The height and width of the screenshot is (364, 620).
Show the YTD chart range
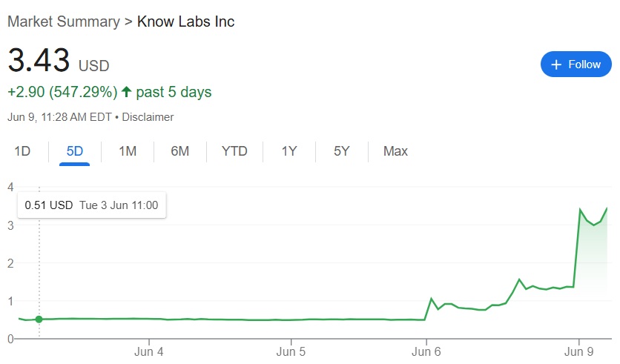[234, 151]
